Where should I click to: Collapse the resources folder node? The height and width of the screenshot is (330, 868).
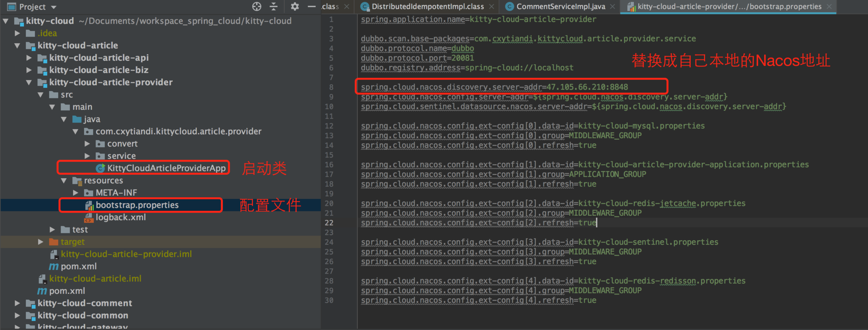pos(64,181)
